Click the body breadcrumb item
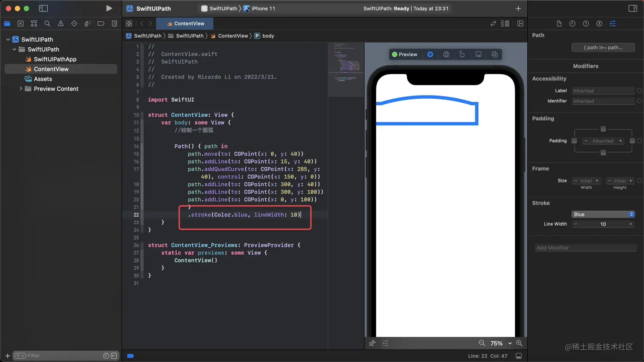Image resolution: width=644 pixels, height=362 pixels. (264, 36)
